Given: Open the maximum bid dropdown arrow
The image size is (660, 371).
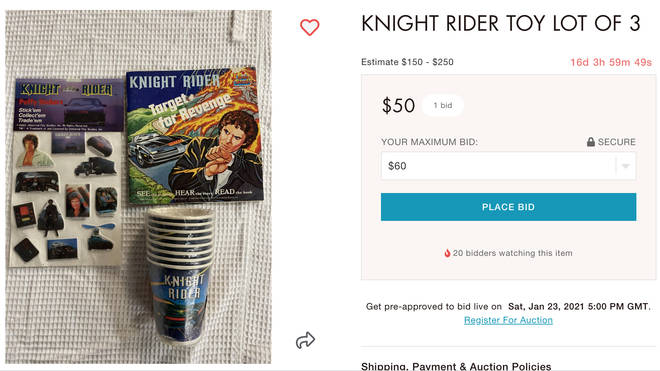Looking at the screenshot, I should [x=625, y=166].
